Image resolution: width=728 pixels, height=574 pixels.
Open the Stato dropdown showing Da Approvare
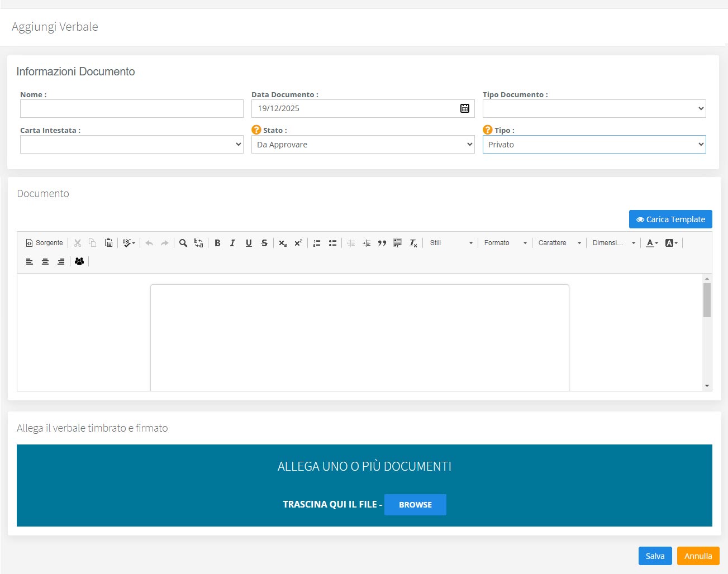click(x=363, y=145)
